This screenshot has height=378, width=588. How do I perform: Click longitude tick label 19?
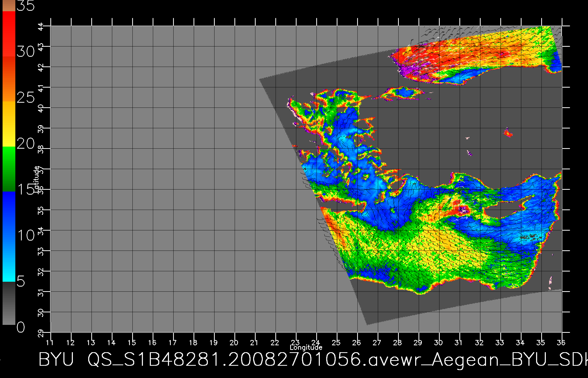point(214,342)
